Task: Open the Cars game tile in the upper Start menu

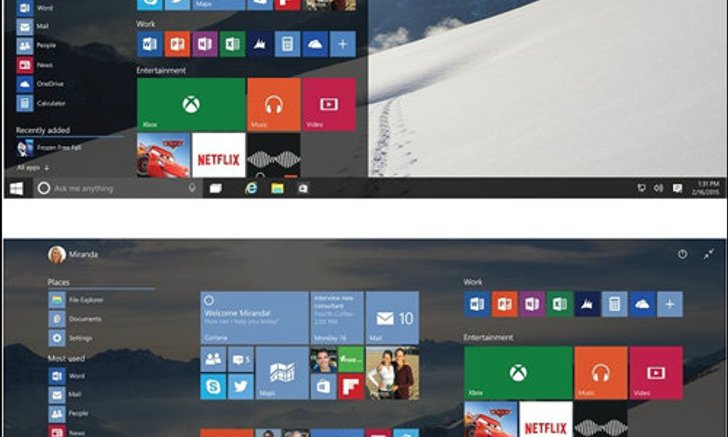Action: coord(163,155)
